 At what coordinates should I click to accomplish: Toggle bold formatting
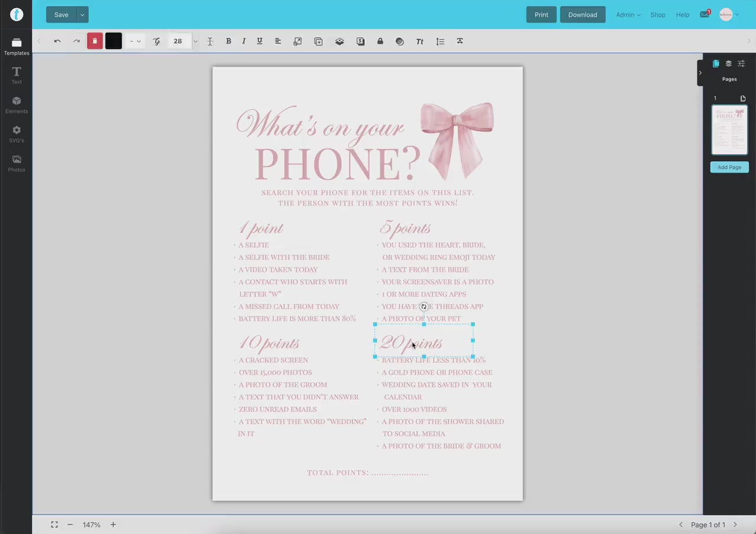point(229,41)
